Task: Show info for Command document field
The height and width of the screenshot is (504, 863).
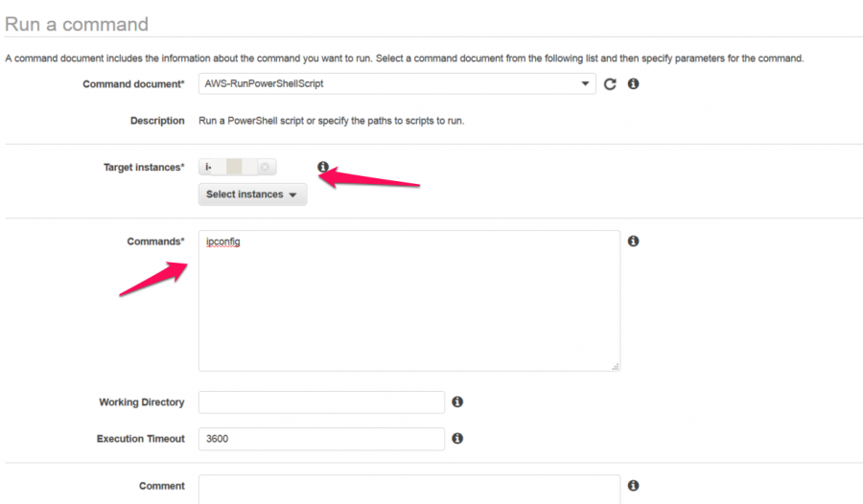Action: (x=634, y=83)
